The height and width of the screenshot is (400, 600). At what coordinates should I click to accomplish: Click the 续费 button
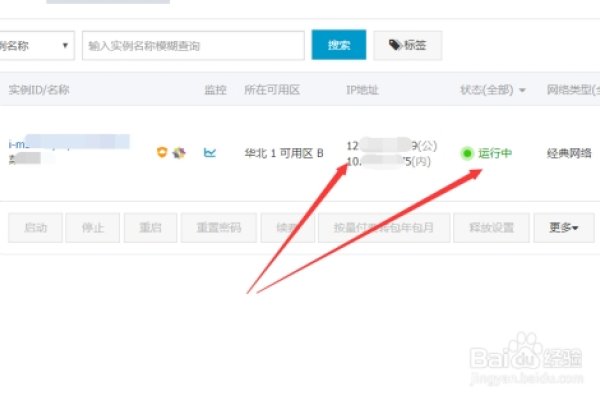[288, 228]
